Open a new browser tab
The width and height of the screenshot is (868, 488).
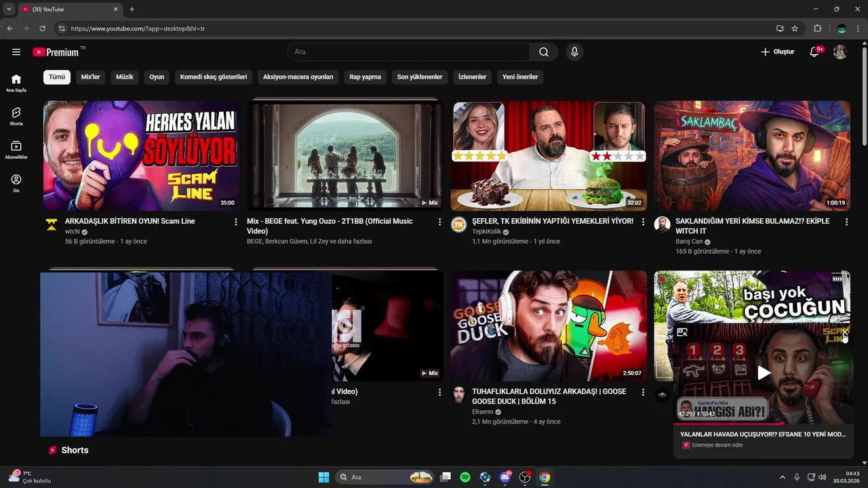132,9
